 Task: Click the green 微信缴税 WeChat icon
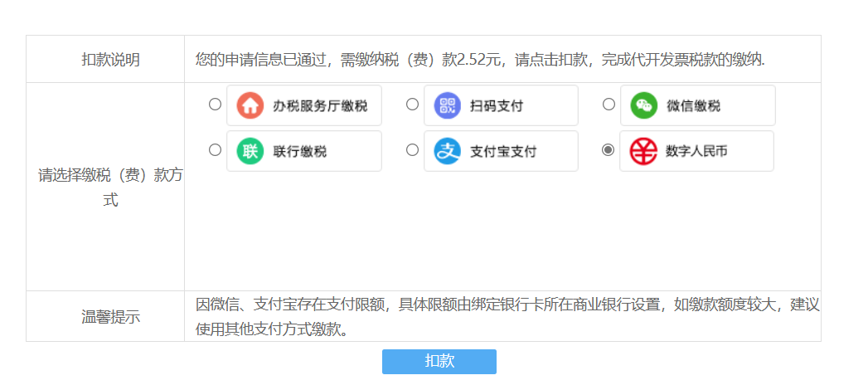point(644,105)
